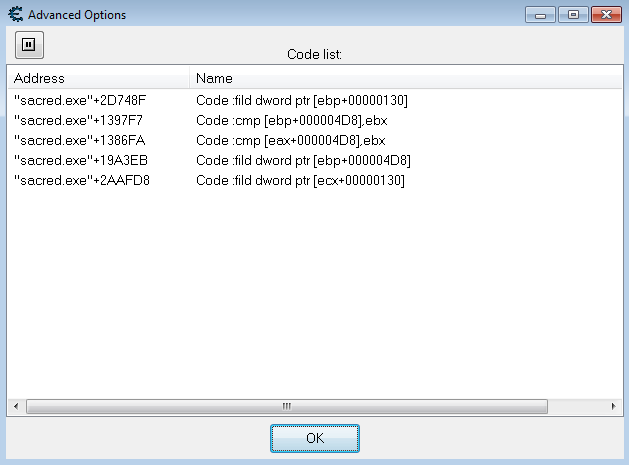Select the "sacred.exe"+2AAFD8 address row
629x465 pixels.
click(80, 180)
